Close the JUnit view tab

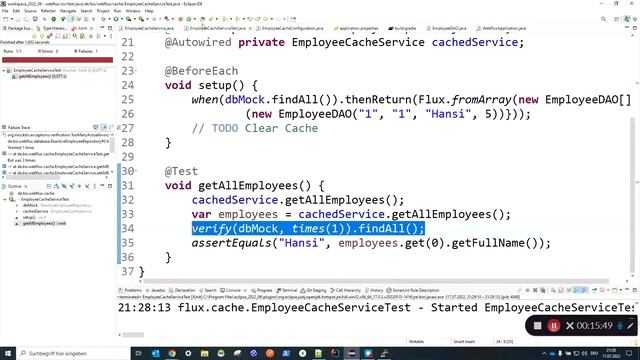click(91, 28)
